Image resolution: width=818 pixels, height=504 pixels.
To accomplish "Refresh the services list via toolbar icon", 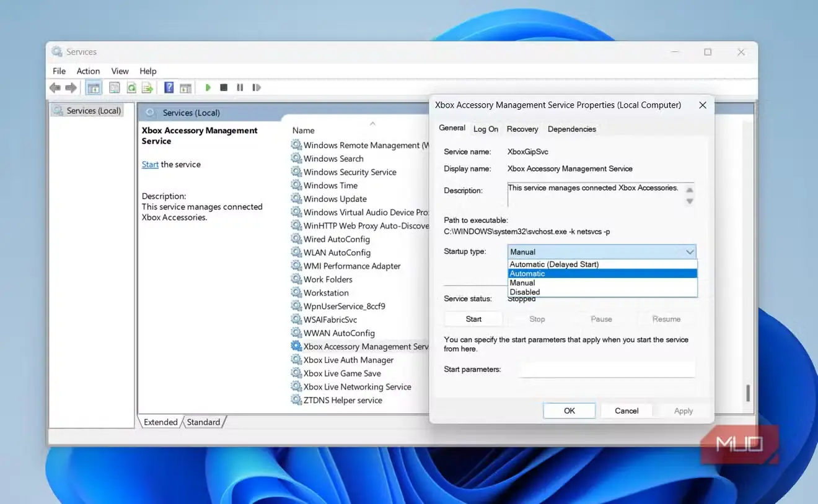I will (x=131, y=88).
